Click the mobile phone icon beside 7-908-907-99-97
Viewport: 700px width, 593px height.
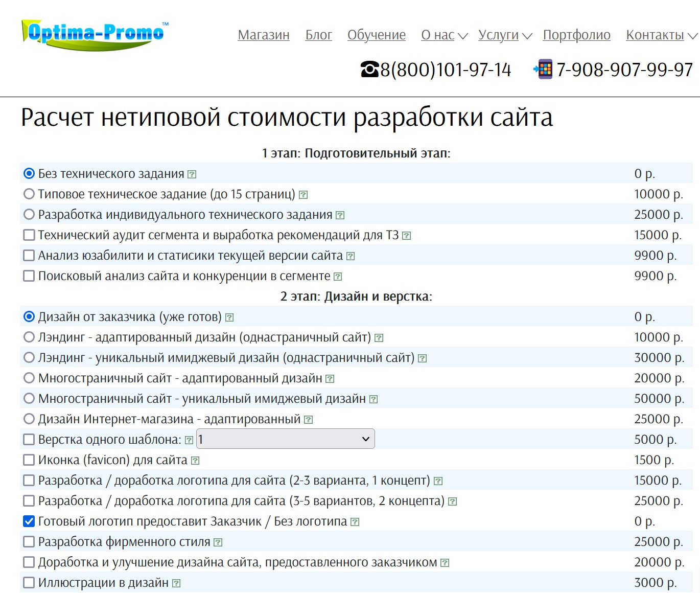coord(543,69)
